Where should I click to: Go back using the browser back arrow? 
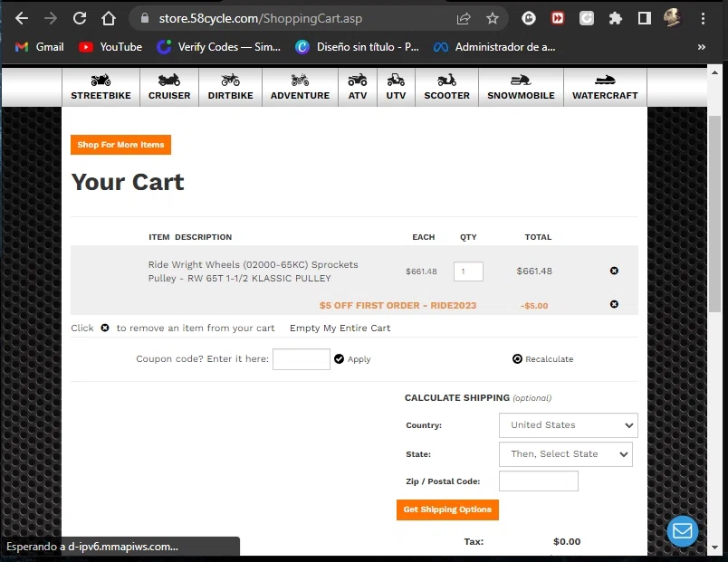(22, 19)
